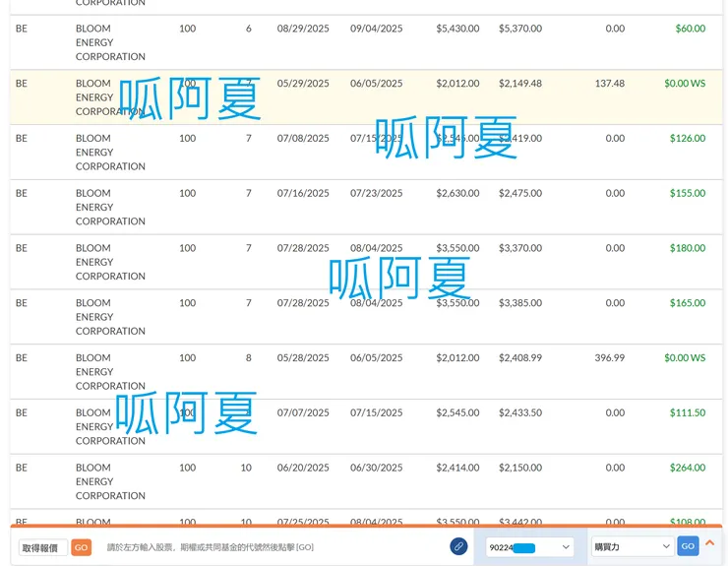This screenshot has width=728, height=566.
Task: Select the $60.00 gain value
Action: pos(691,29)
